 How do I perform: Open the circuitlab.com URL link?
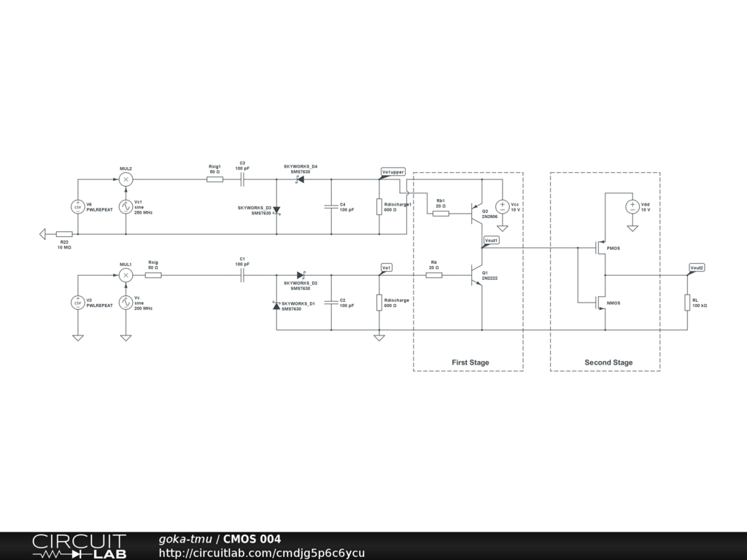(262, 553)
